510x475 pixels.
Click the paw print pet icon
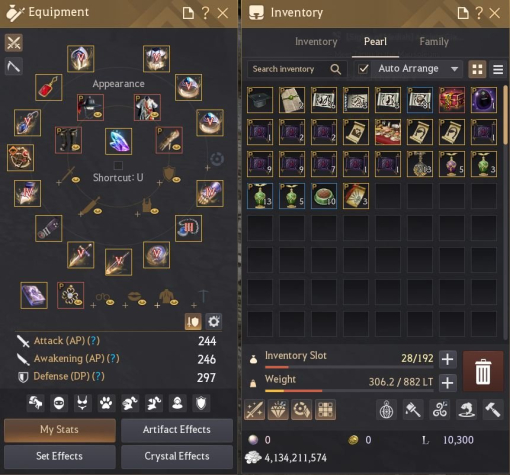click(x=106, y=403)
